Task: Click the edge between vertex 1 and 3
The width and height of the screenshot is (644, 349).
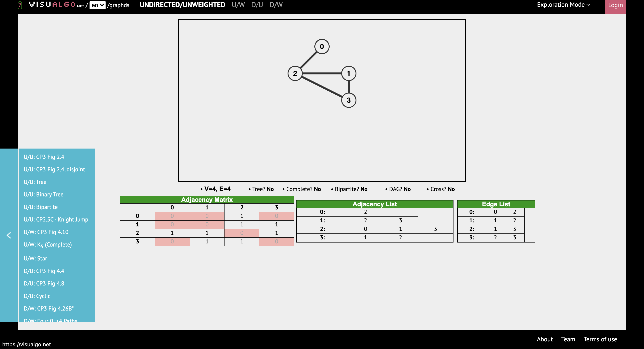Action: click(x=349, y=86)
